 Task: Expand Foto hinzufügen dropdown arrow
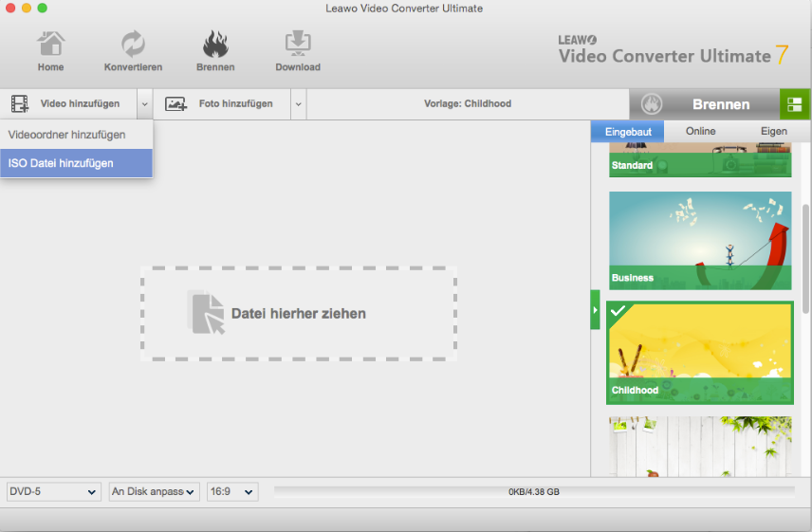point(298,104)
